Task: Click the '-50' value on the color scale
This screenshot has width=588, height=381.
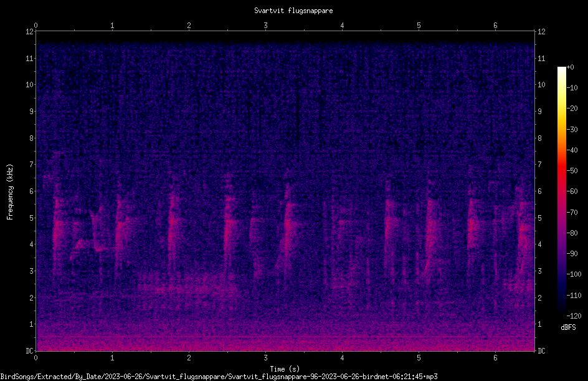Action: (x=572, y=171)
